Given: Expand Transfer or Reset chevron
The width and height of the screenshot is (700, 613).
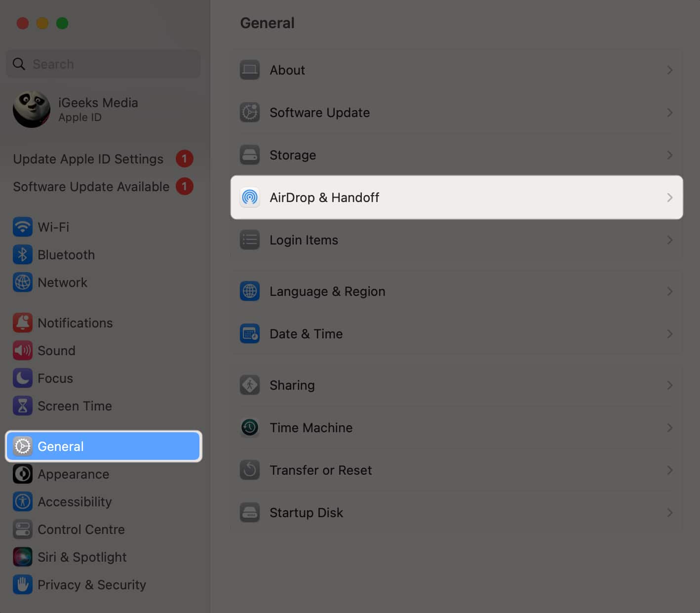Looking at the screenshot, I should tap(670, 470).
